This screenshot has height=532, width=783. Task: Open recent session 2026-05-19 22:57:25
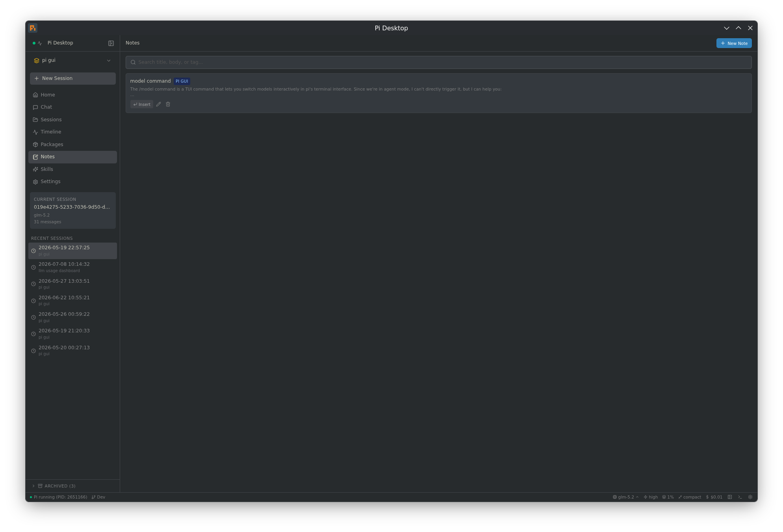(72, 251)
